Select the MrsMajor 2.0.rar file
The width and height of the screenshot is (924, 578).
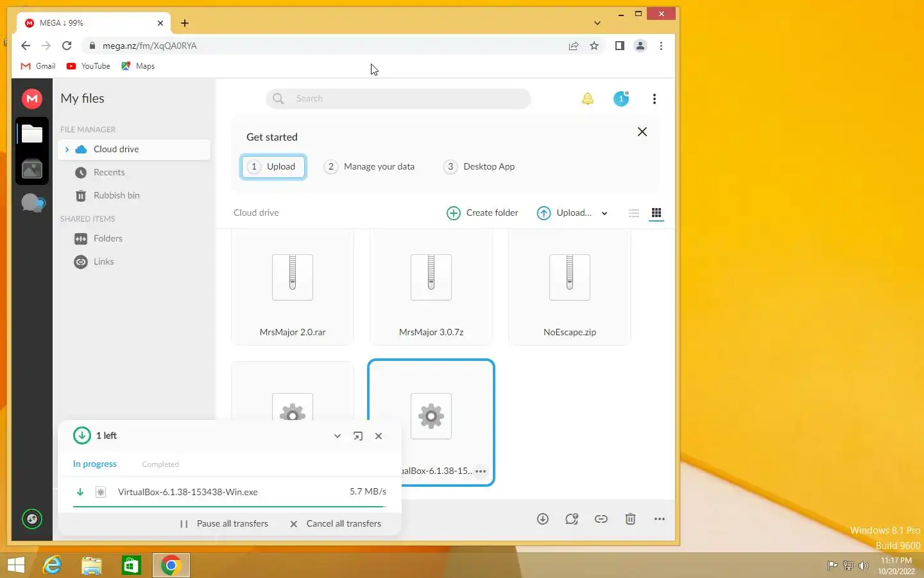coord(293,287)
